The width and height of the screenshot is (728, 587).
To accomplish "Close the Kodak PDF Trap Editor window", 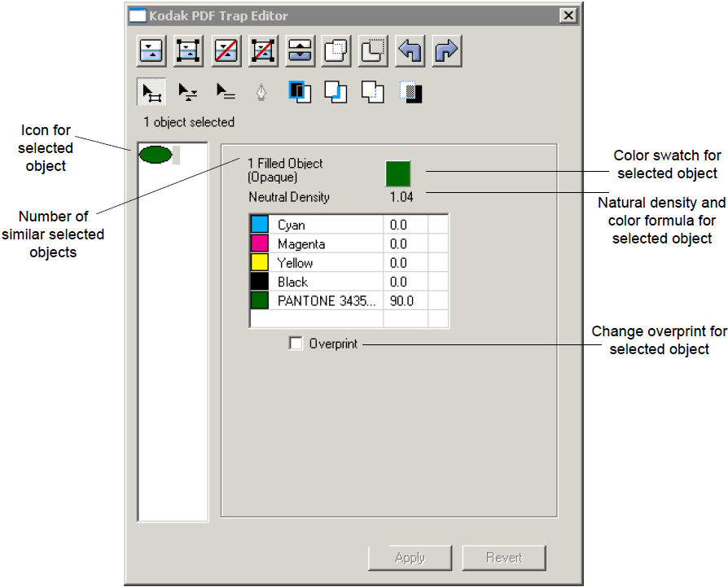I will (x=568, y=15).
